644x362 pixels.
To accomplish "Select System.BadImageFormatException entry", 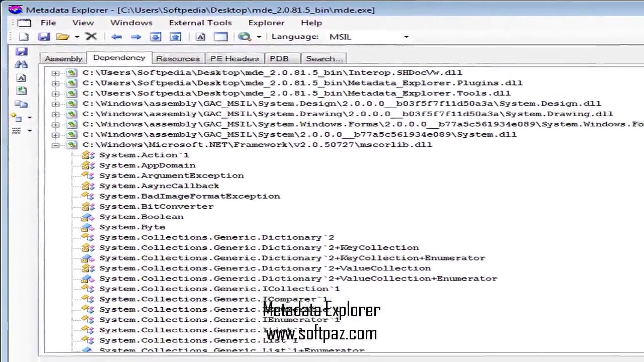I will (190, 196).
